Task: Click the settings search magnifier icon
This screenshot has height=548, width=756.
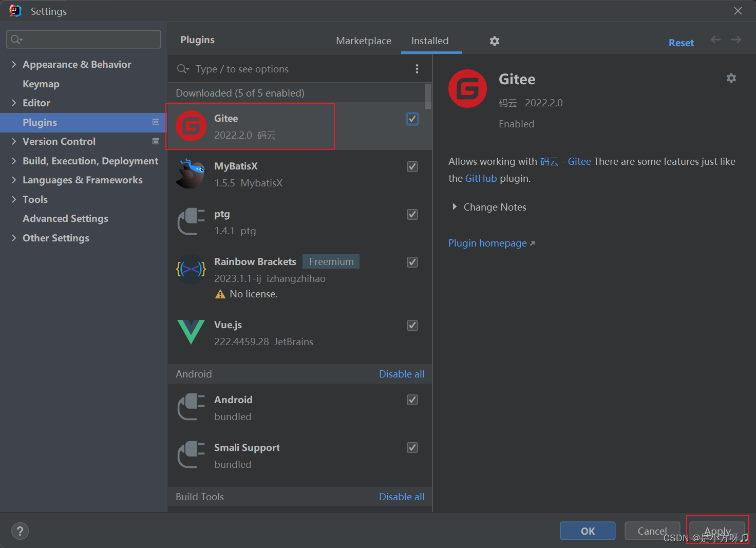Action: click(x=16, y=40)
